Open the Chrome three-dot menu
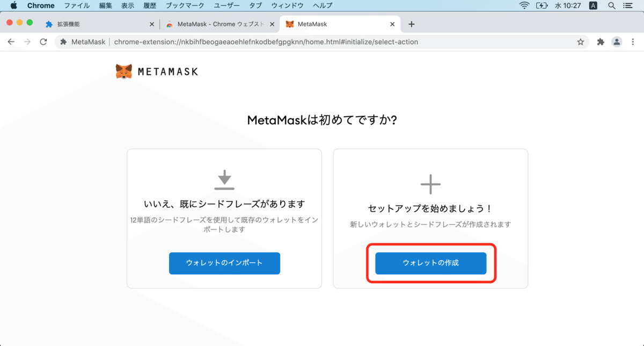This screenshot has height=346, width=644. click(633, 41)
